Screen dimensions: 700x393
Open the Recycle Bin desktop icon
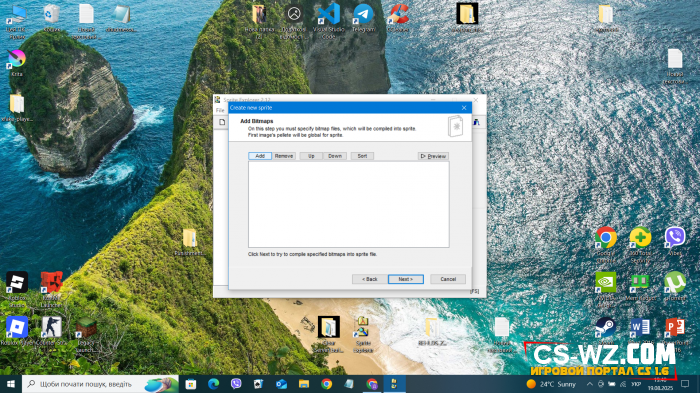[52, 18]
